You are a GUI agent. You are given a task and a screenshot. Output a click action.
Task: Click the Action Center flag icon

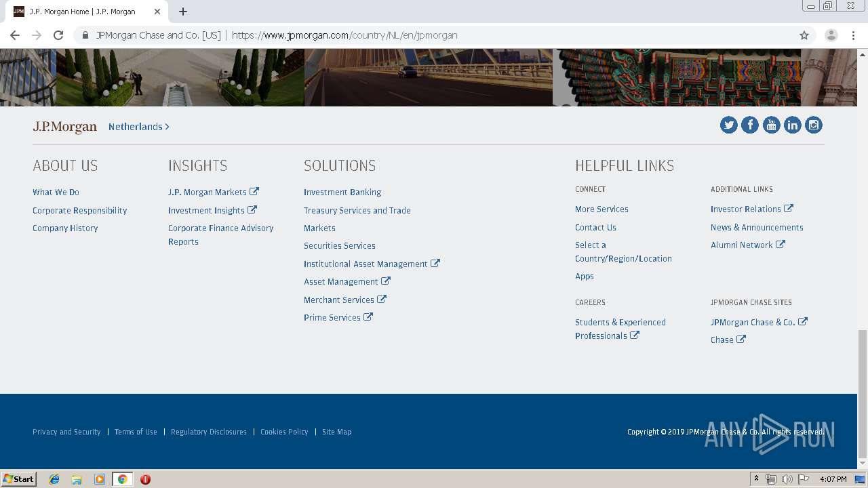pyautogui.click(x=804, y=479)
